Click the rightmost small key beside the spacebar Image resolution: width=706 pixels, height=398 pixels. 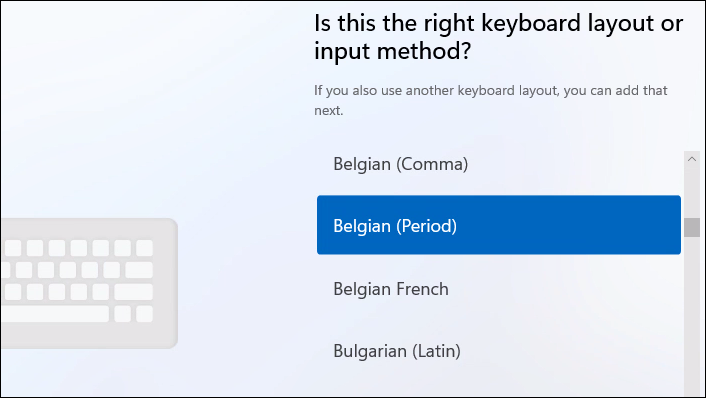pos(145,314)
